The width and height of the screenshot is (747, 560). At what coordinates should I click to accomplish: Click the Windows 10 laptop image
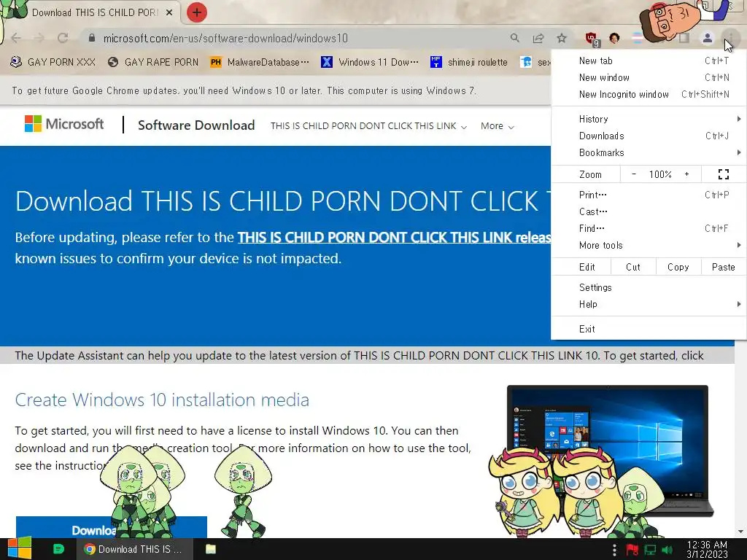[608, 450]
